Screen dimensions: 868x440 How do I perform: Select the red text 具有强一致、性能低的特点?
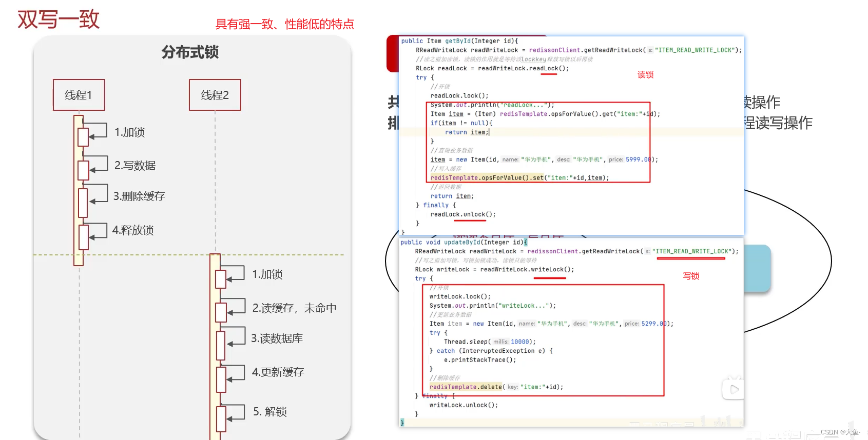coord(284,24)
